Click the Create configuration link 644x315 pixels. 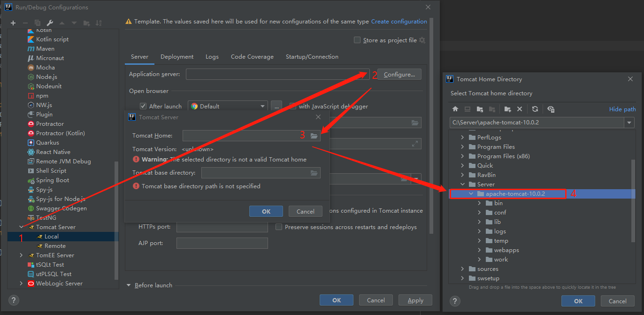coord(399,22)
